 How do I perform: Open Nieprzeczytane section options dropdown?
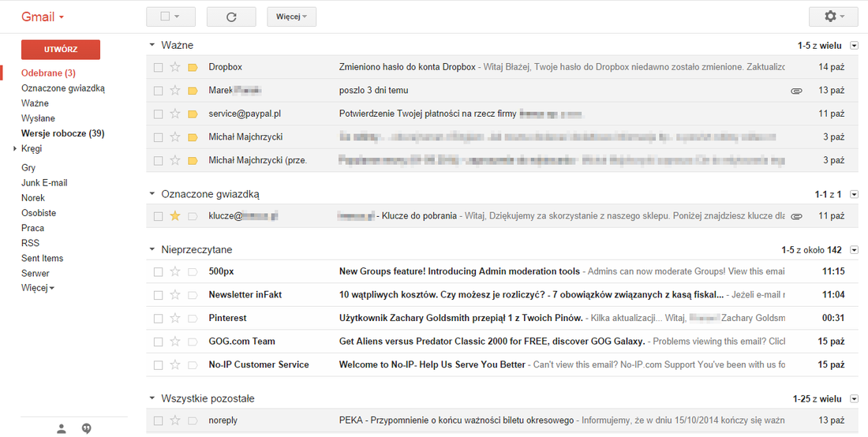click(854, 250)
